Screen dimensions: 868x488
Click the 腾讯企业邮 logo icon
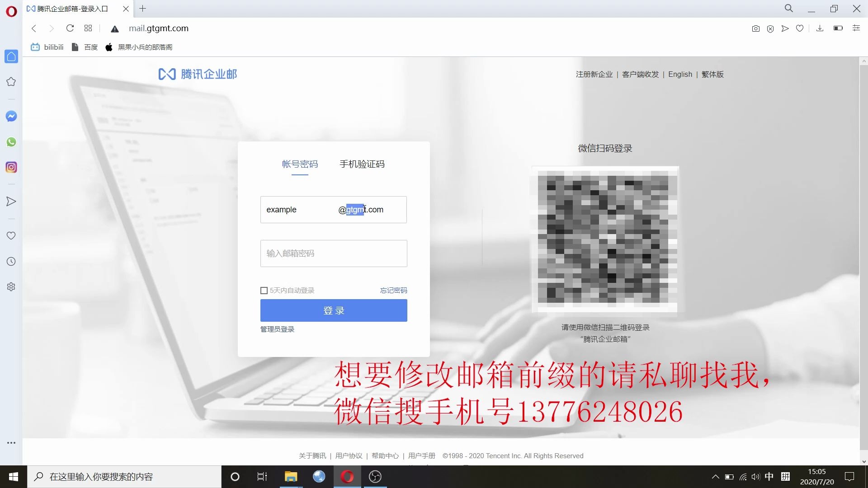(x=167, y=75)
